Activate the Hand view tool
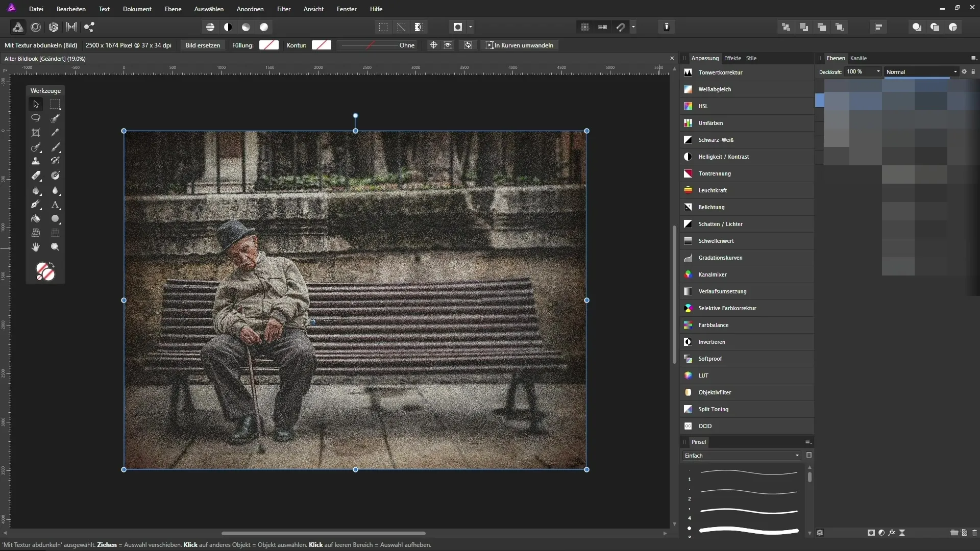 [x=36, y=247]
